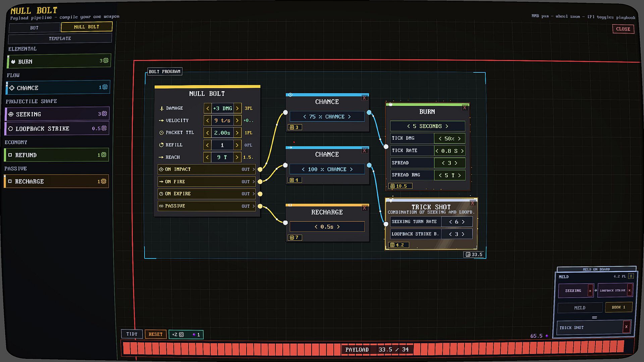Click the Loopback Strike loop icon
This screenshot has width=644, height=362.
click(10, 129)
